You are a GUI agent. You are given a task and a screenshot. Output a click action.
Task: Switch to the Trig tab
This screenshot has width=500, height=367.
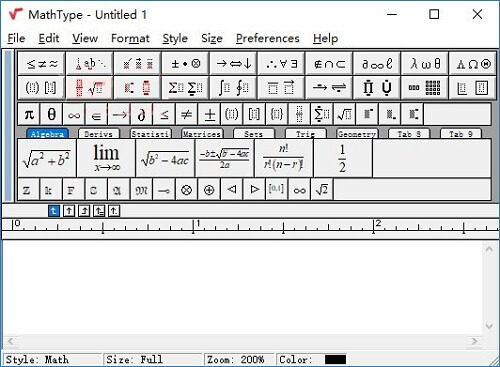point(306,134)
